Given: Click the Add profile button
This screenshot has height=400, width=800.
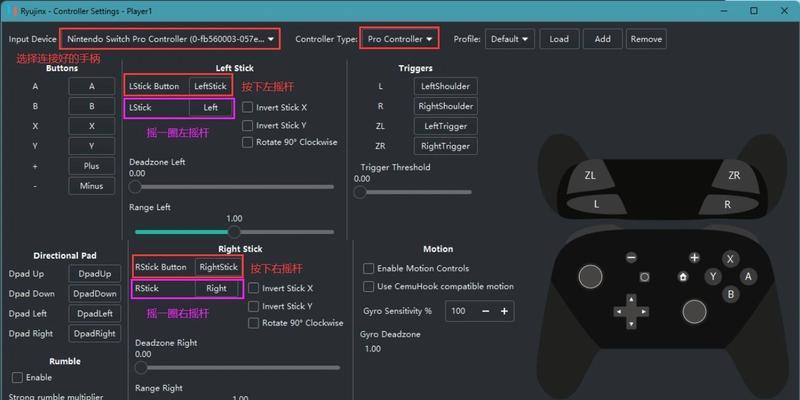Looking at the screenshot, I should (603, 39).
